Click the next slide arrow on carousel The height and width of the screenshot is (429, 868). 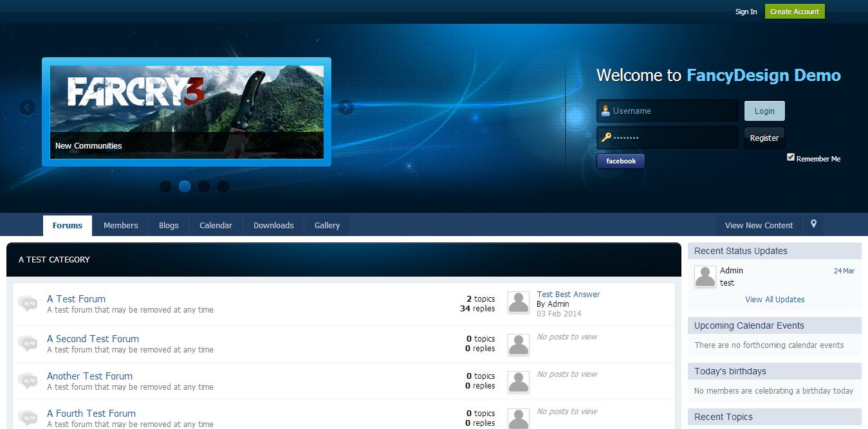click(346, 107)
